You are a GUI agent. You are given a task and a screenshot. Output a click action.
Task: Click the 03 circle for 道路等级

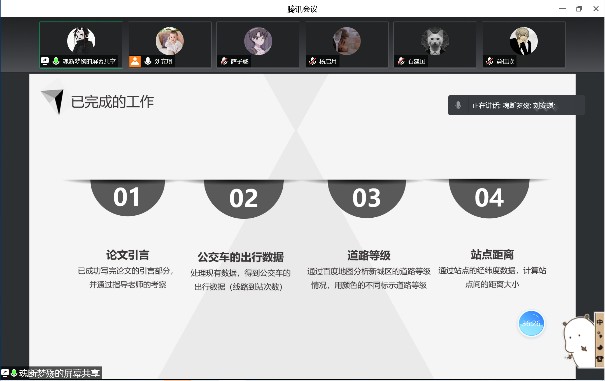pyautogui.click(x=367, y=198)
